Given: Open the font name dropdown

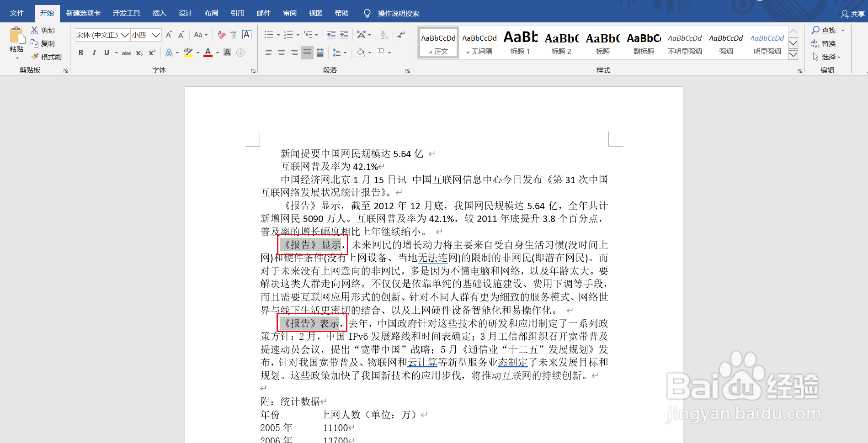Looking at the screenshot, I should coord(125,35).
